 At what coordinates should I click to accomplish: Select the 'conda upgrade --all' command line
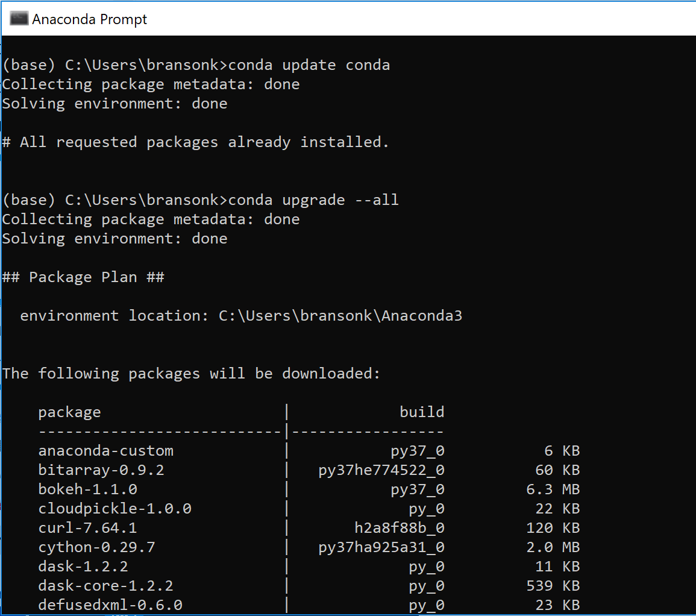tap(200, 200)
